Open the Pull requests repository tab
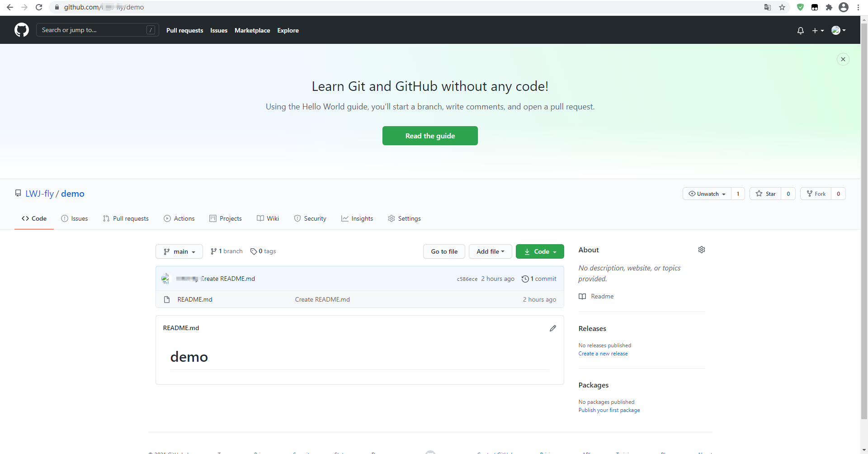This screenshot has height=454, width=868. (126, 218)
